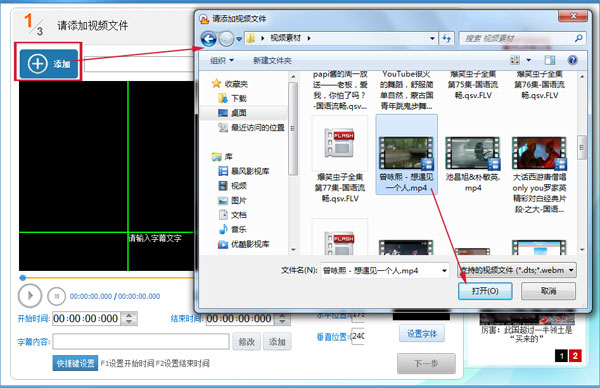Select file name YouTube很火的舞蹈
Viewport: 600px width, 388px height.
406,90
